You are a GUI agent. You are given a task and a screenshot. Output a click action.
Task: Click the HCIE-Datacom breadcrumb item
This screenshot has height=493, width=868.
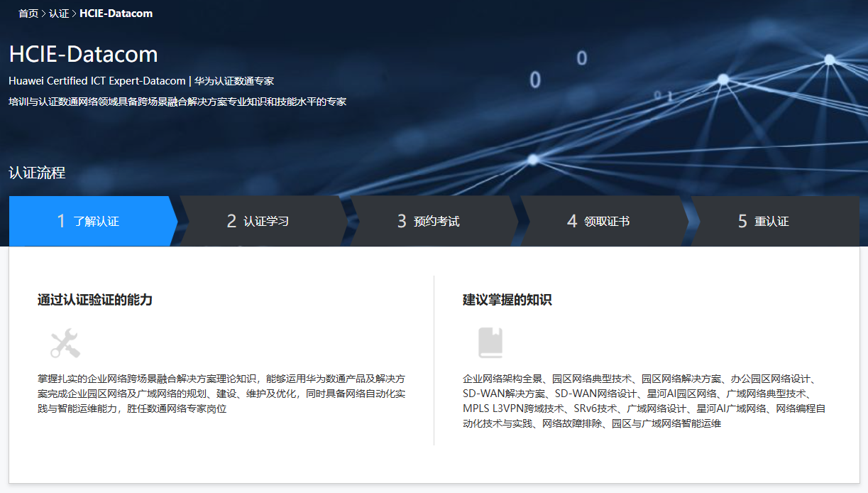click(116, 13)
